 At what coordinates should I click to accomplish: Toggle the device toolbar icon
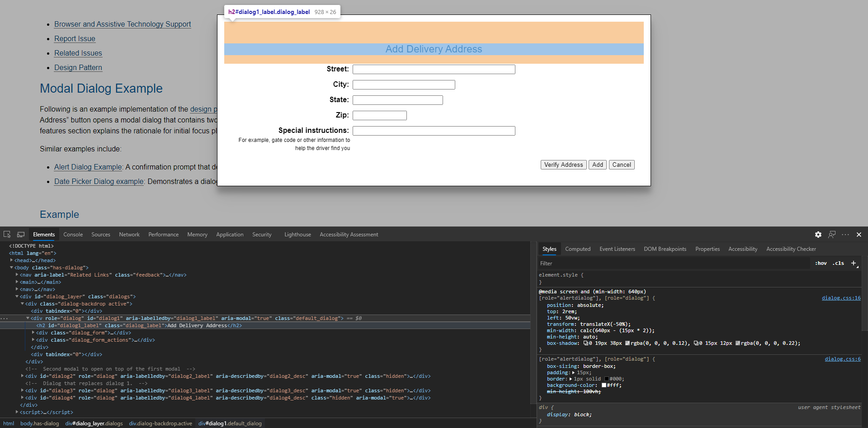[21, 235]
